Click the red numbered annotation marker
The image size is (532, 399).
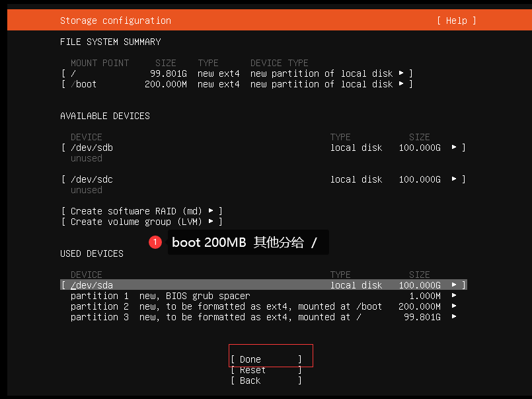(155, 242)
